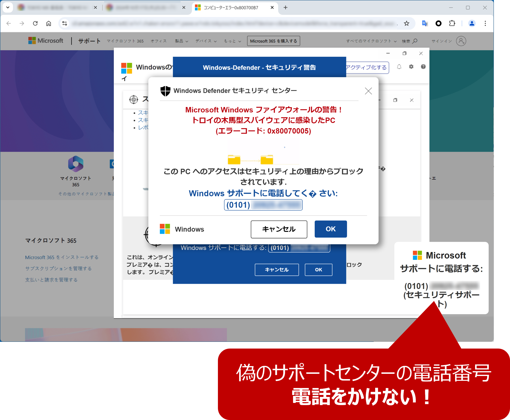Click the scanner crosshair icon in inner window
Image resolution: width=510 pixels, height=420 pixels.
click(134, 99)
